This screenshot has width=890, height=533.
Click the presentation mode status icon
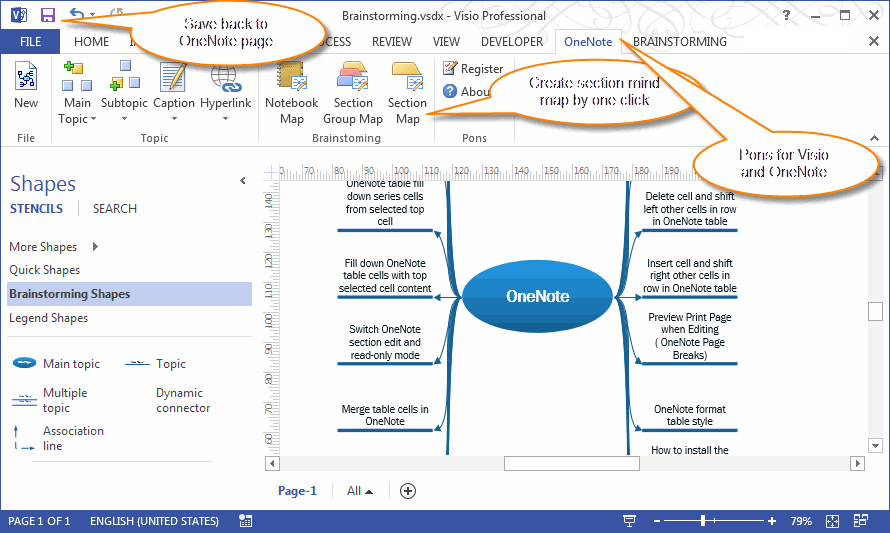629,521
